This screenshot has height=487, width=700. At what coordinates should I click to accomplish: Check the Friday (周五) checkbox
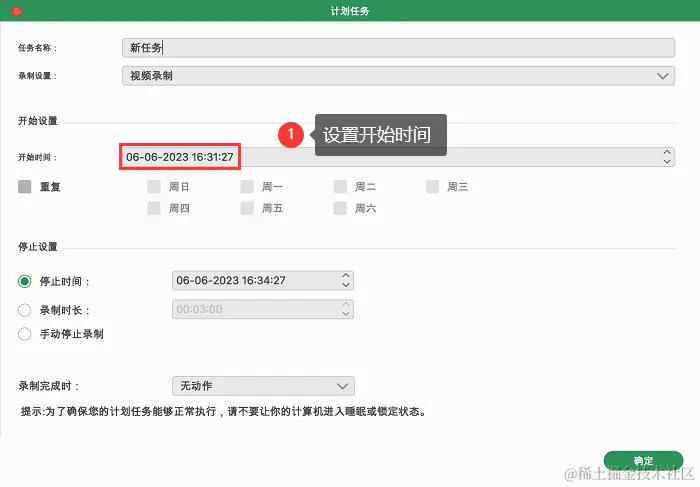[247, 208]
